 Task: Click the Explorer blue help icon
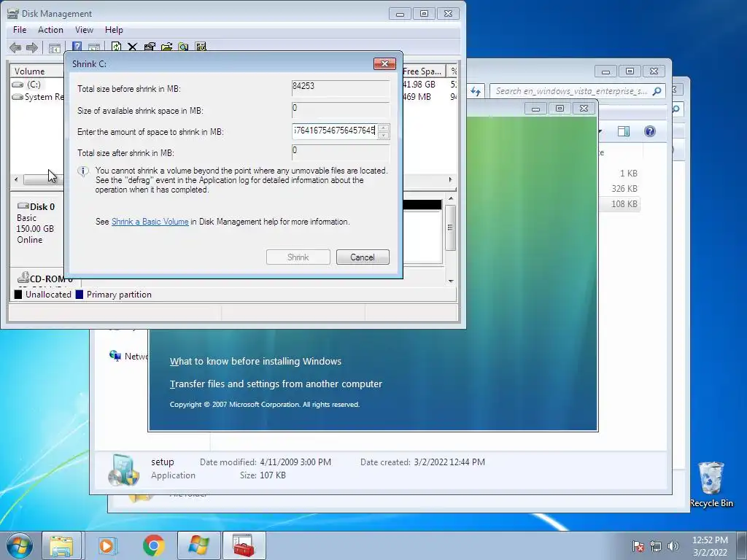650,131
